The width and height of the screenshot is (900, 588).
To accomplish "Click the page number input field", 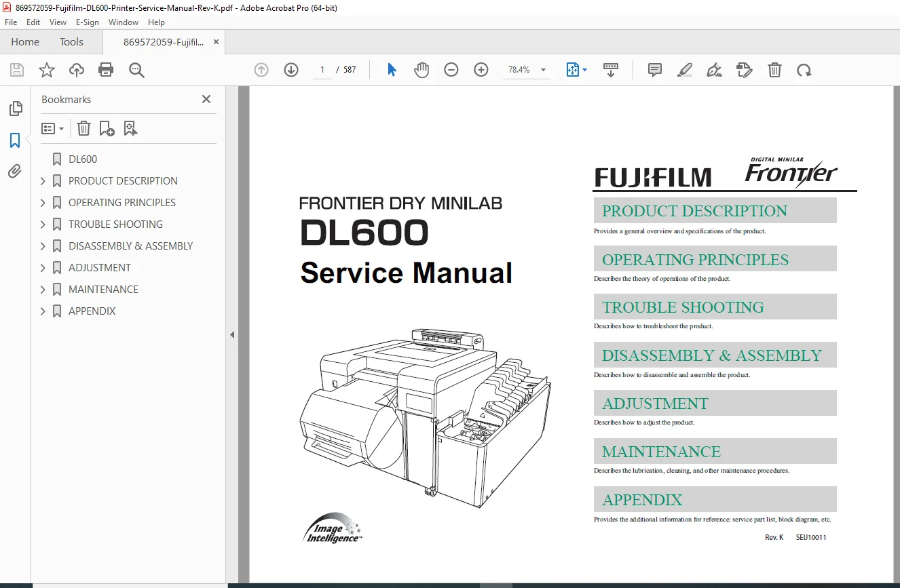I will 322,70.
